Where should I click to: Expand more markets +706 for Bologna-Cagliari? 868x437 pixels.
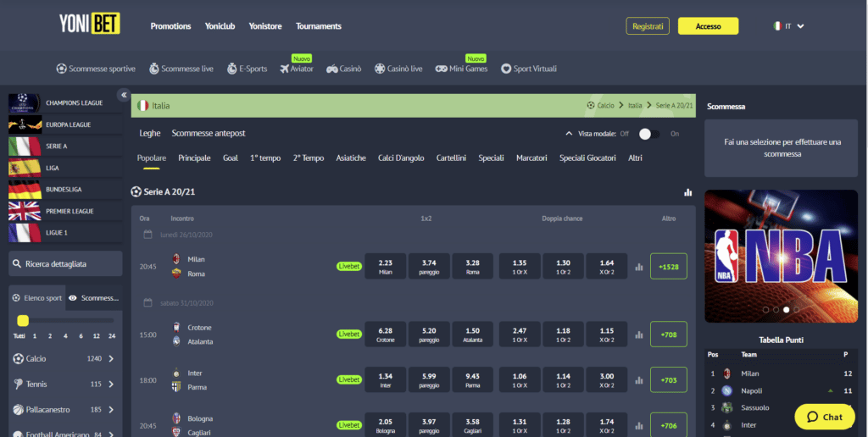(x=669, y=424)
